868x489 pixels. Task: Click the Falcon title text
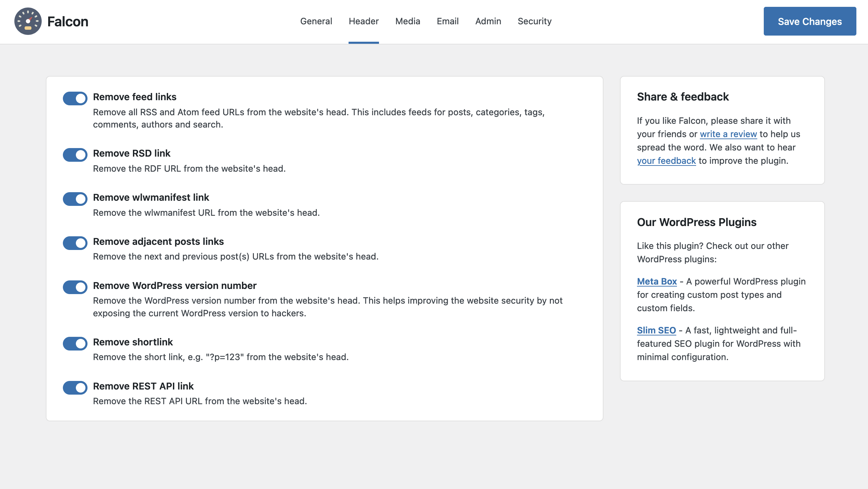pos(68,22)
